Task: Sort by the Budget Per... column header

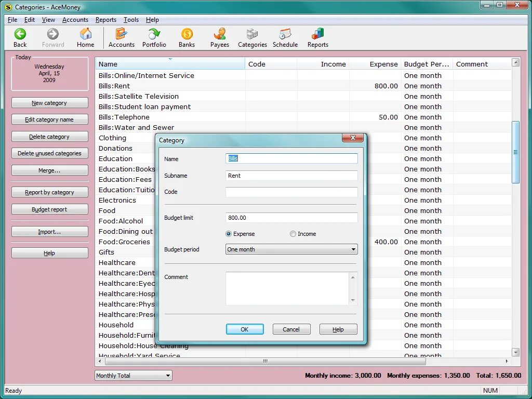Action: pos(427,64)
